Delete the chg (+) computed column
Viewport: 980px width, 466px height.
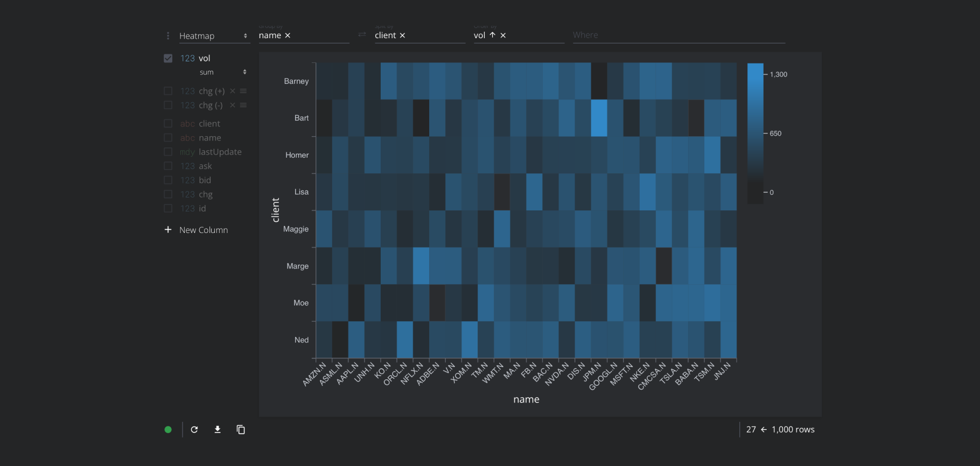click(x=233, y=91)
